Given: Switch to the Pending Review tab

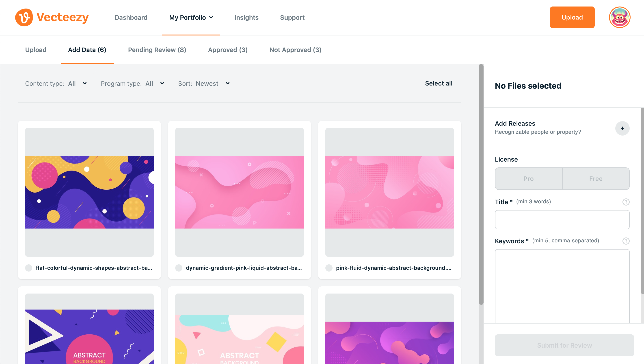Looking at the screenshot, I should 157,50.
